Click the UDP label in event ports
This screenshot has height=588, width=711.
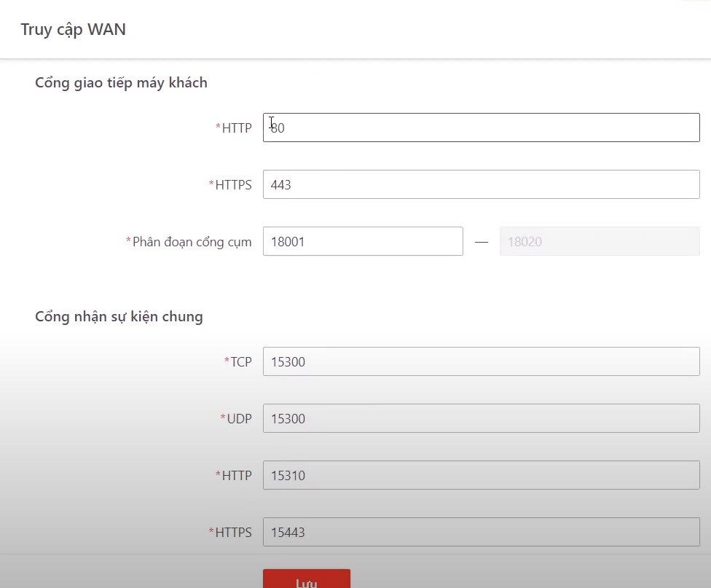(x=239, y=419)
